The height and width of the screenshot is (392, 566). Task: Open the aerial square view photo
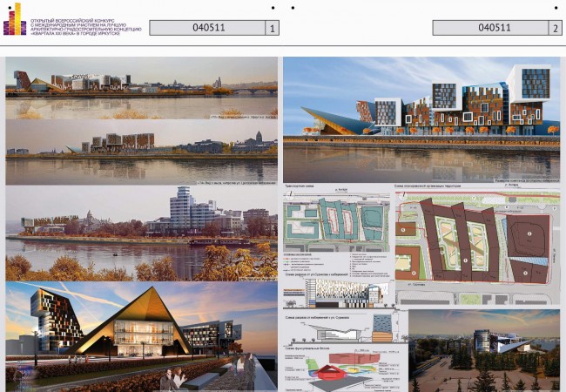[484, 350]
